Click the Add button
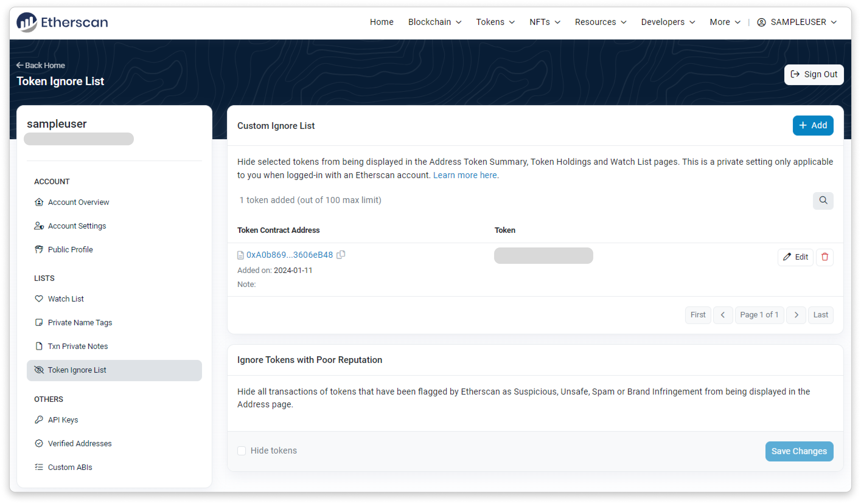 click(x=813, y=125)
